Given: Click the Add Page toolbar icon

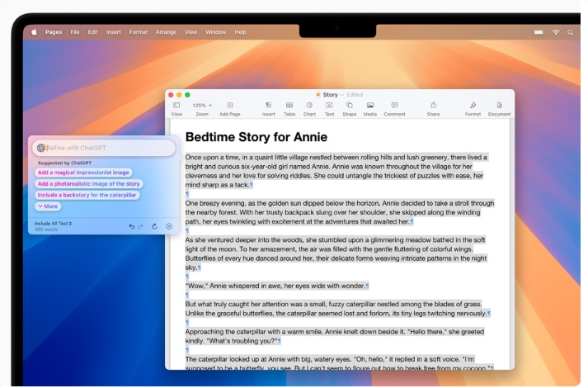Looking at the screenshot, I should [230, 106].
